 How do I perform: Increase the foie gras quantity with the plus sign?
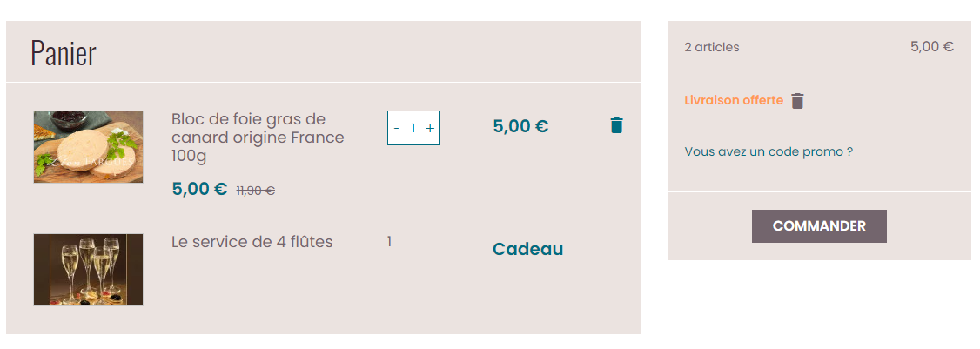(x=430, y=128)
